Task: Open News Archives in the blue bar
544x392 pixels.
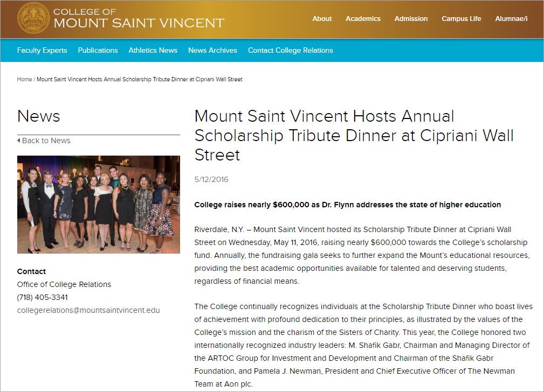Action: [x=212, y=50]
